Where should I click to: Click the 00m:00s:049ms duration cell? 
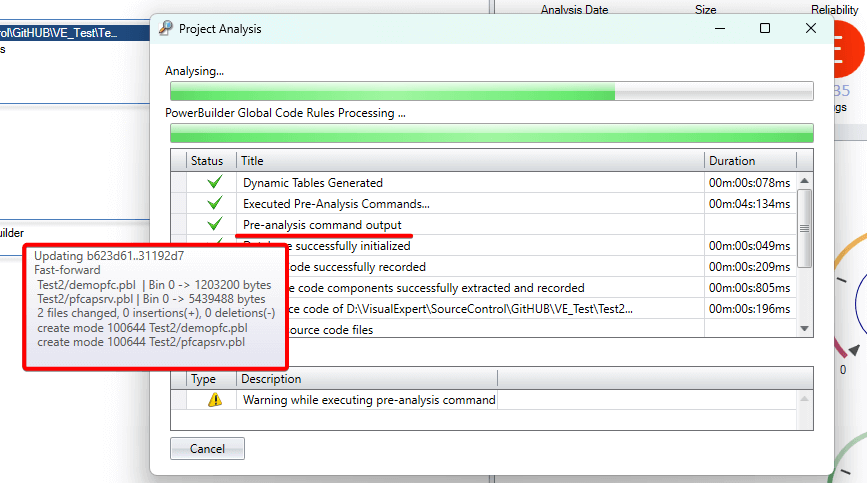click(x=750, y=245)
